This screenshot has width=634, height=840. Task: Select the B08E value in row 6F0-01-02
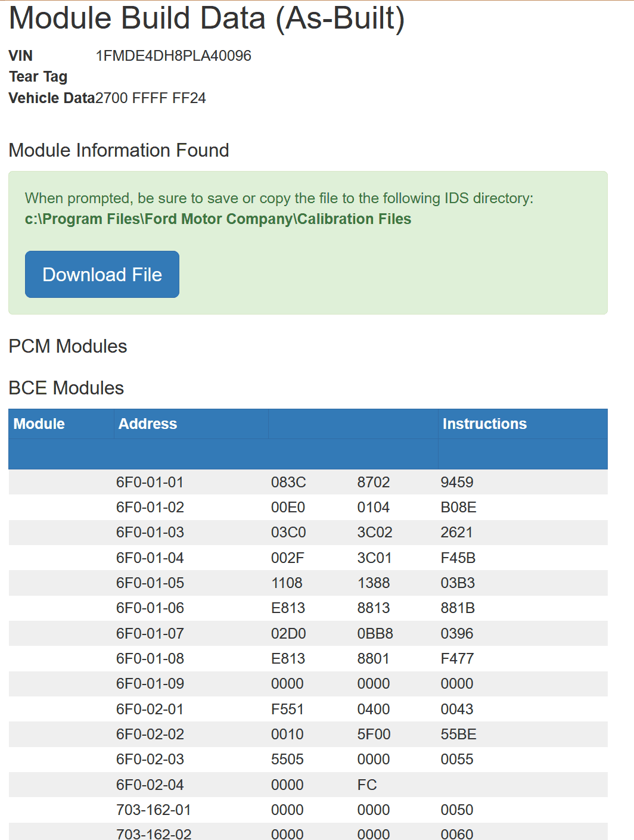click(458, 508)
